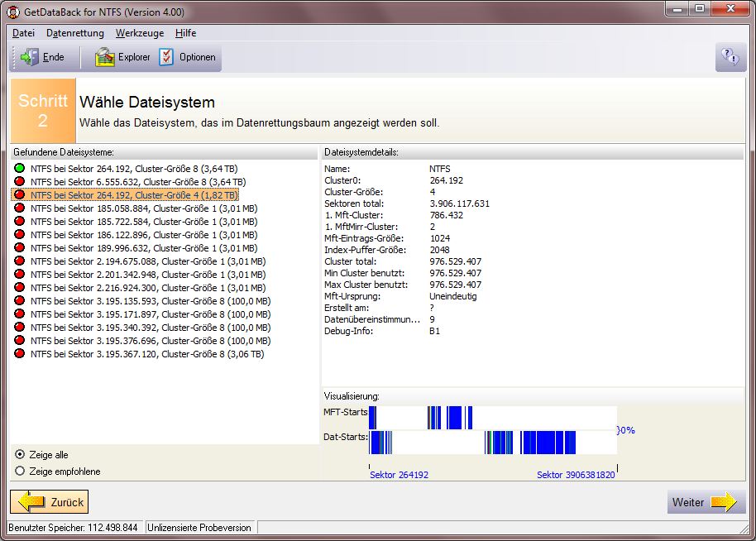Click yellow back arrow on Zurück button
The image size is (756, 541).
pyautogui.click(x=31, y=501)
